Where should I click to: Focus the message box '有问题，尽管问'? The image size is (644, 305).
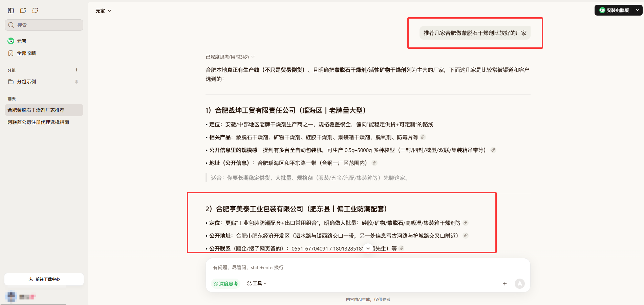tap(368, 267)
